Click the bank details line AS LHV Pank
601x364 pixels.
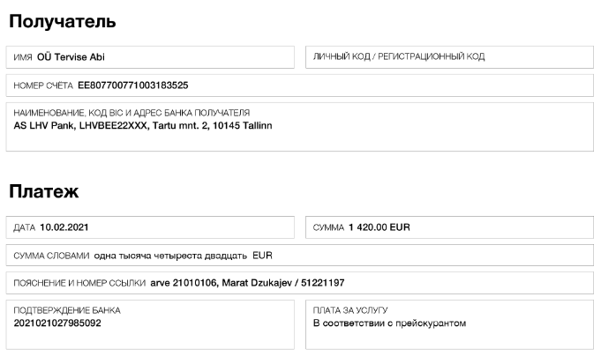(143, 125)
